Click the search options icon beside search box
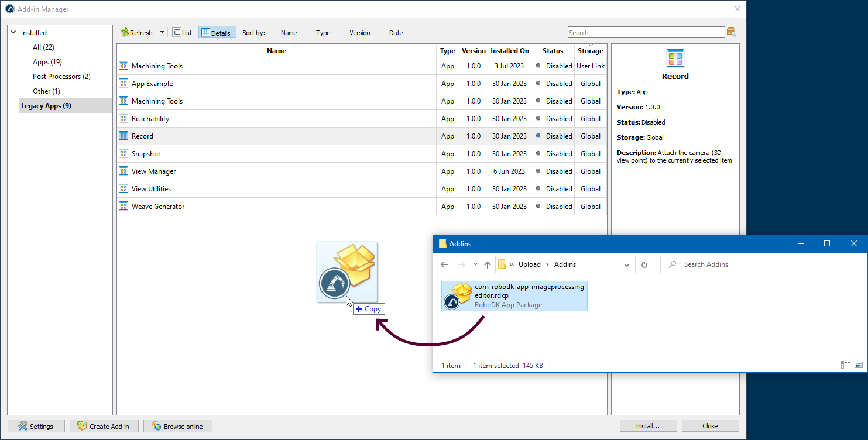Viewport: 868px width, 440px height. point(731,33)
